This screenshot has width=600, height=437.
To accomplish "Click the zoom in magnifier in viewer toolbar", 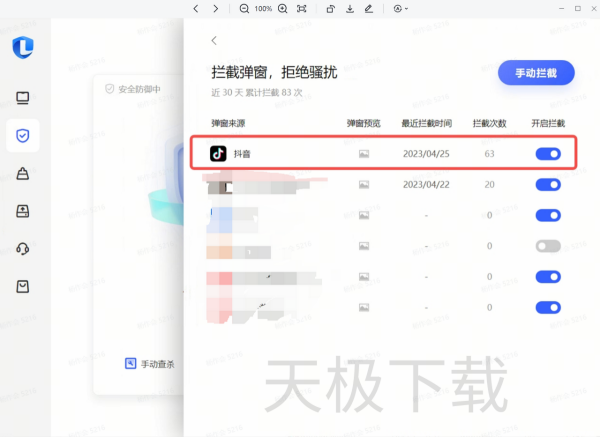I will pyautogui.click(x=282, y=8).
